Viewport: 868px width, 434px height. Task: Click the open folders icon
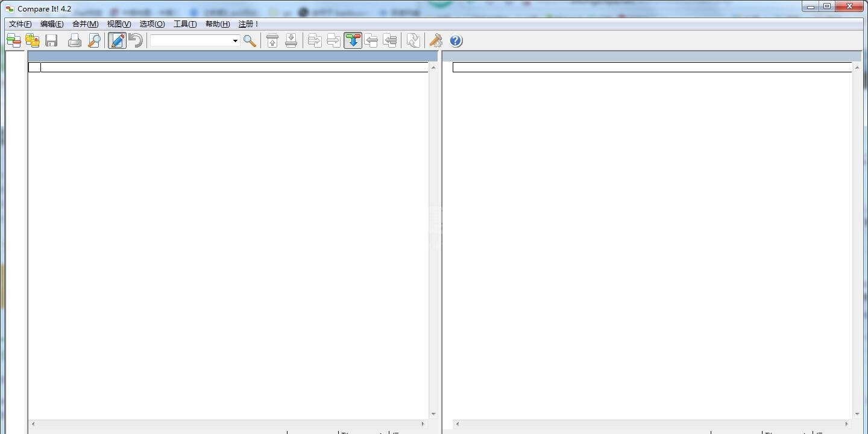33,40
